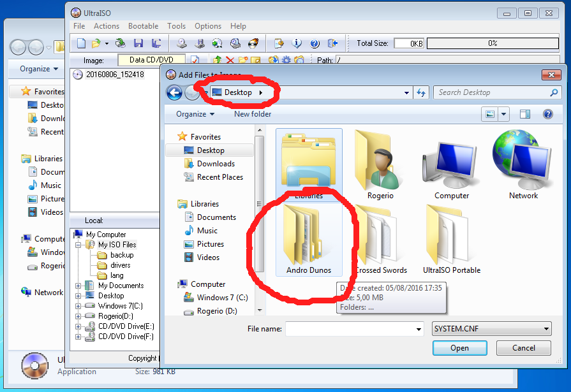
Task: Click the Refresh button beside address bar
Action: pyautogui.click(x=420, y=92)
